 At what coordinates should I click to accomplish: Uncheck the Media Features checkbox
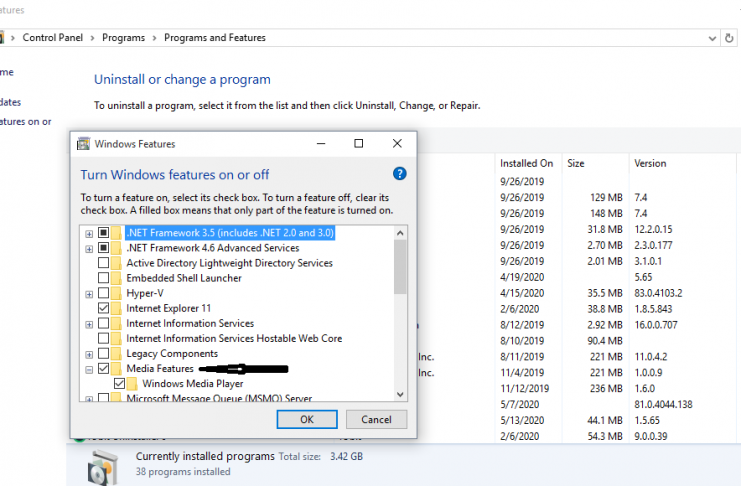(x=103, y=369)
